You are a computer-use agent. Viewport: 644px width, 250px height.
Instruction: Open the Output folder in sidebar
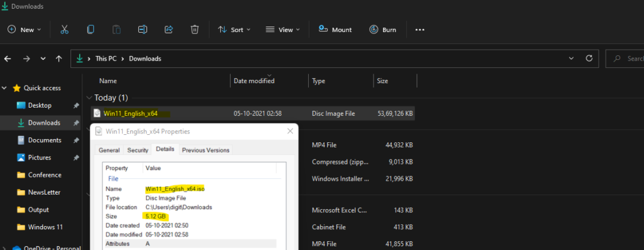click(x=38, y=210)
